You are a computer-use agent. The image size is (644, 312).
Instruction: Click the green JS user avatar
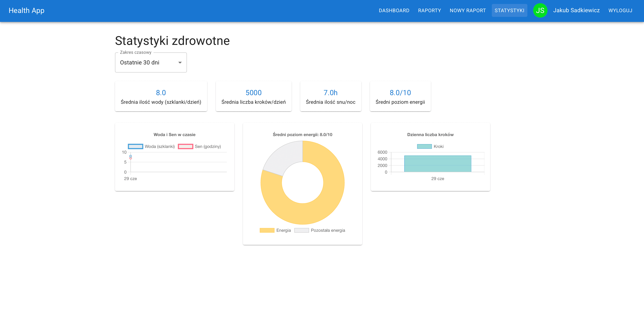[540, 10]
